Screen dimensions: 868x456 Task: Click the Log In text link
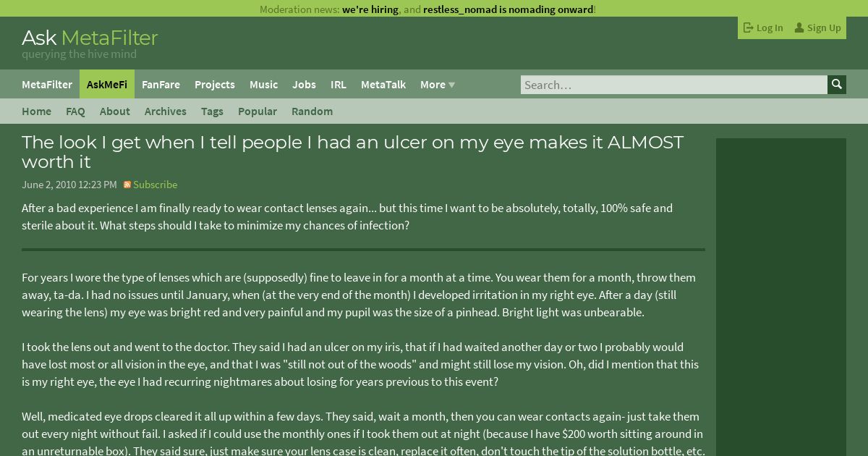point(770,28)
